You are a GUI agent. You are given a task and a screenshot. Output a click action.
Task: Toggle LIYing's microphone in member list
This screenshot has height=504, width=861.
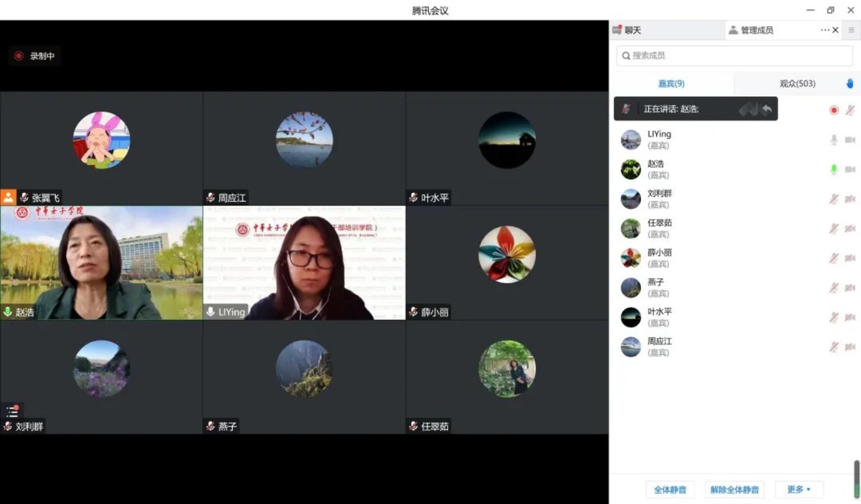(x=834, y=140)
